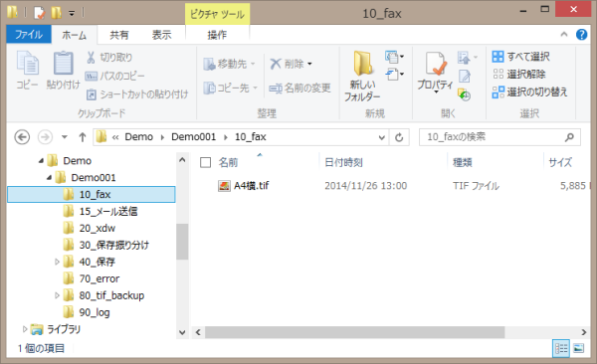
Task: Click the grayed-out Paste (貼り付け) clipboard icon
Action: point(64,71)
